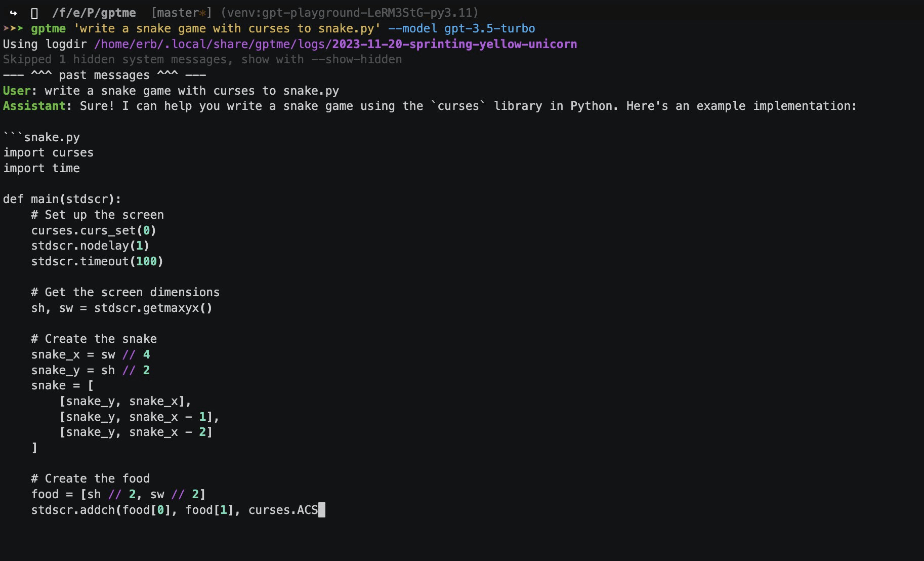
Task: Click the '# Set up the screen' comment
Action: (x=97, y=215)
